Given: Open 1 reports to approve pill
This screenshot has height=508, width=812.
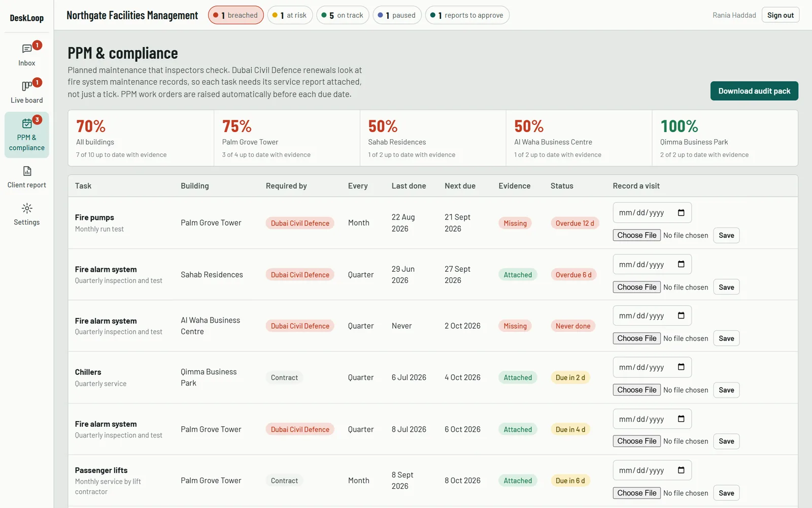Looking at the screenshot, I should coord(467,15).
